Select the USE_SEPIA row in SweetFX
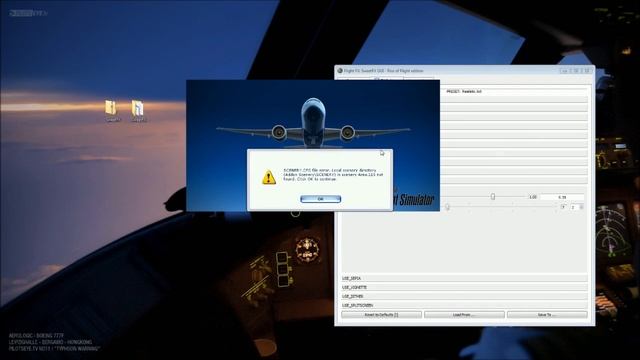 tap(464, 278)
